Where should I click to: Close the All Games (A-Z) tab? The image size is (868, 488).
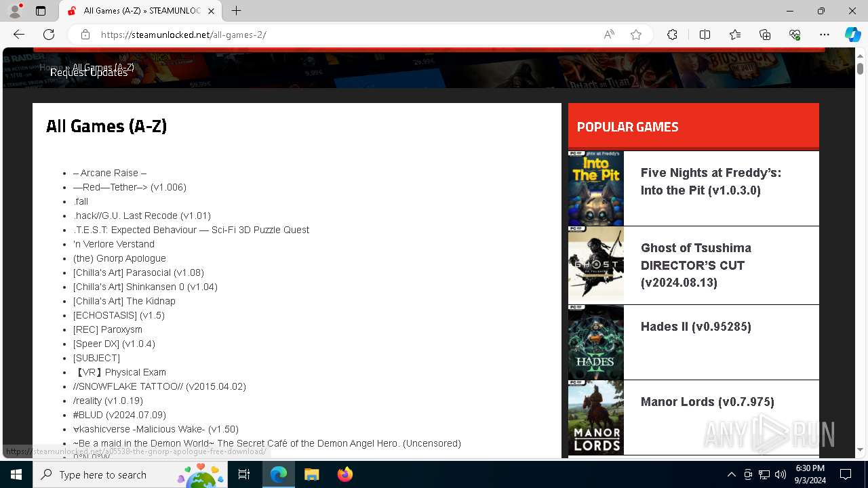pos(212,11)
